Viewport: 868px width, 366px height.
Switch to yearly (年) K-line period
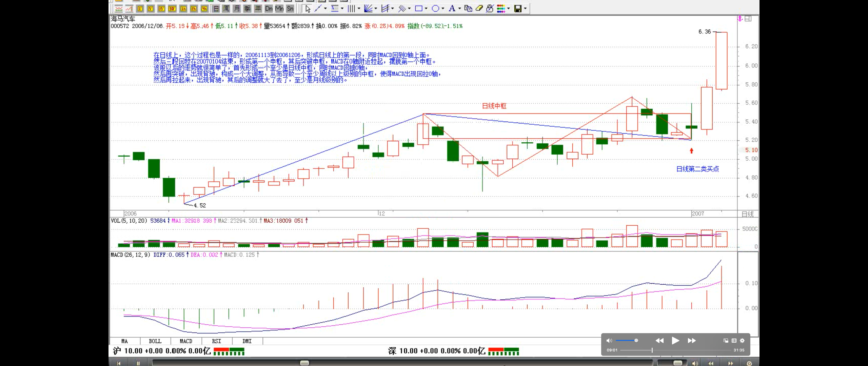258,9
